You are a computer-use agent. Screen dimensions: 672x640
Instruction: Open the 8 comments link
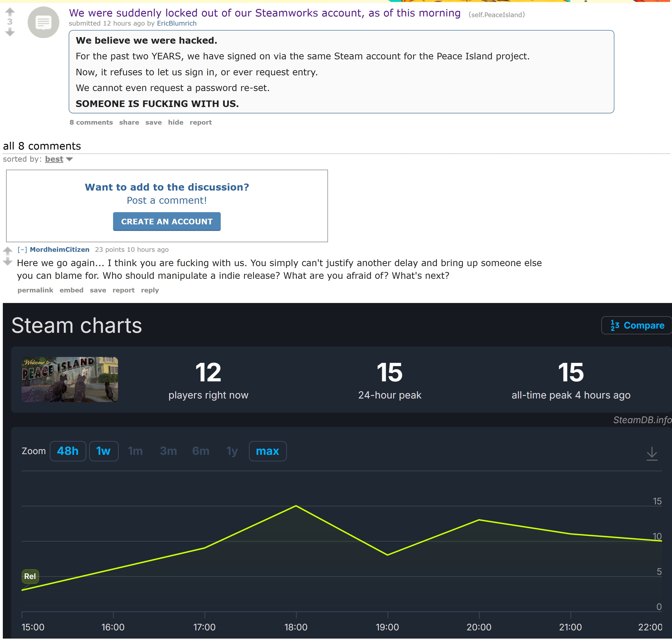click(91, 122)
